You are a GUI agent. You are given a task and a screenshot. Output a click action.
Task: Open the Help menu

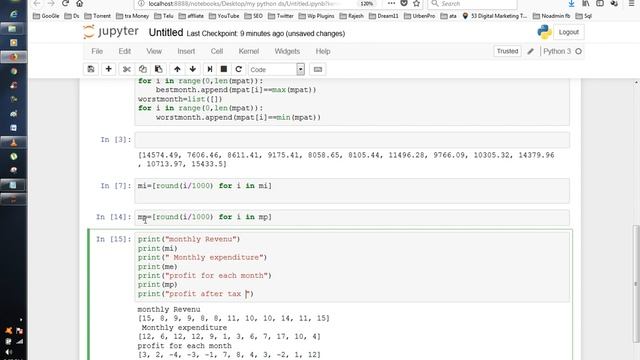tap(323, 51)
